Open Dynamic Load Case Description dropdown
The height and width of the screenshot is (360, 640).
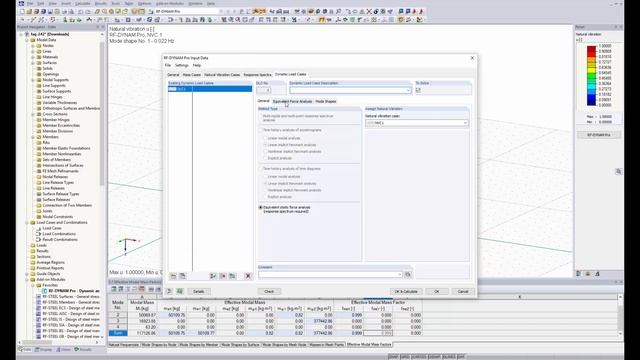408,90
